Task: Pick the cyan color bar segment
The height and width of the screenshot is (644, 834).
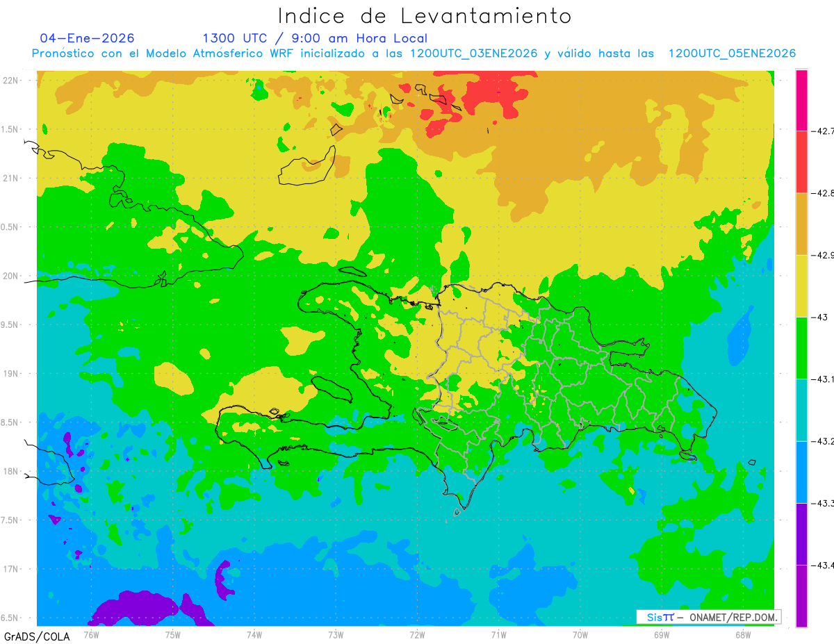Action: (801, 410)
